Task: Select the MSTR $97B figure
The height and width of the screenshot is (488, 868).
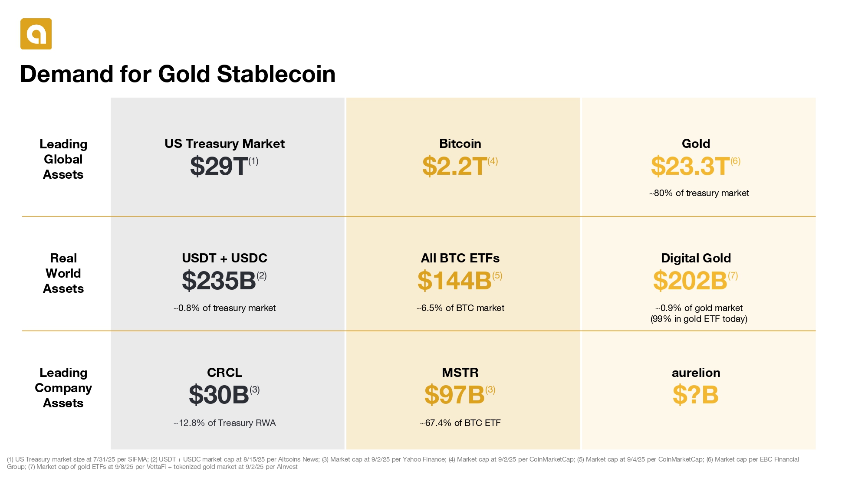Action: pyautogui.click(x=455, y=395)
